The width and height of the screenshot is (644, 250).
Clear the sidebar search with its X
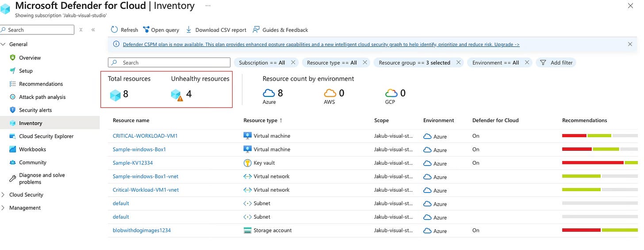(81, 30)
